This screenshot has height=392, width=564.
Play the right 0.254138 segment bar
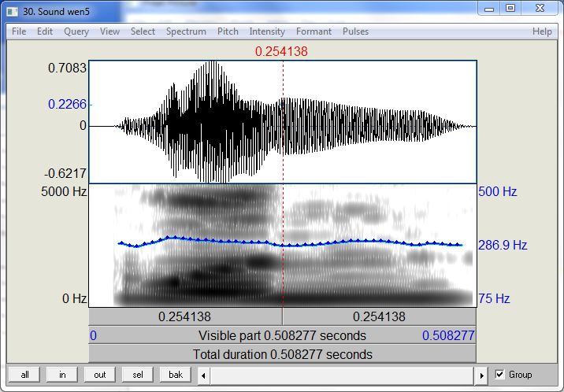(380, 316)
